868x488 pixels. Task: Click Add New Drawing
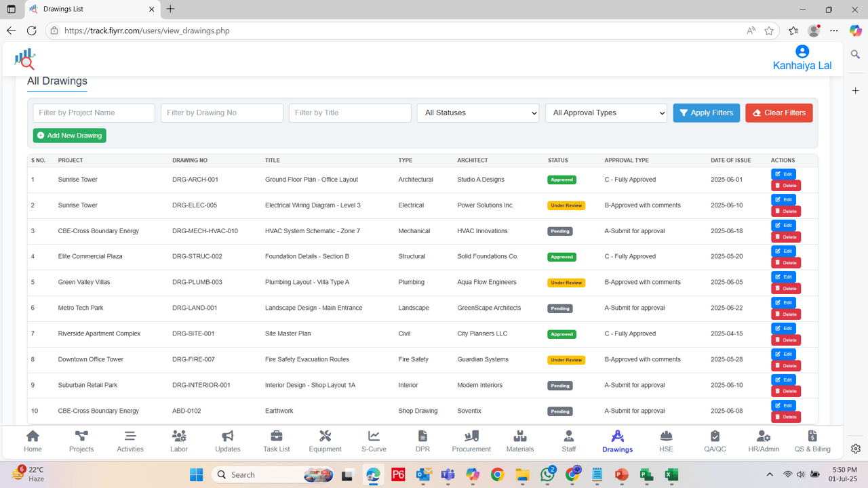(x=69, y=136)
